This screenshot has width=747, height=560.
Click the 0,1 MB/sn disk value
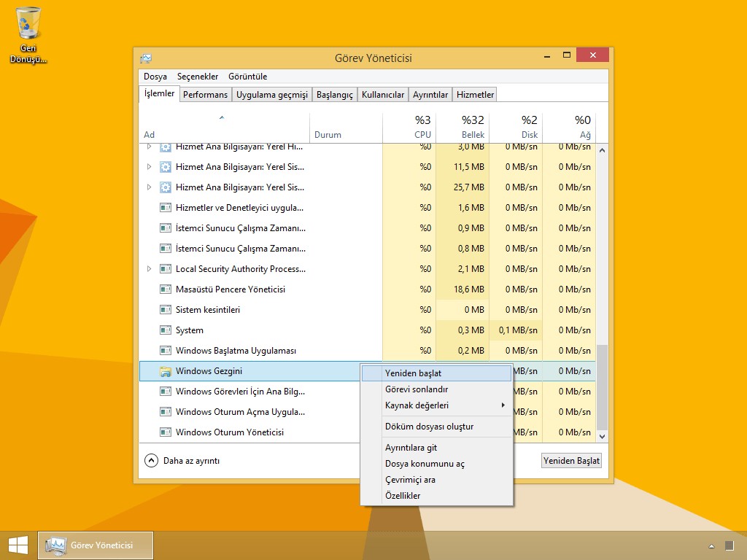click(x=518, y=330)
